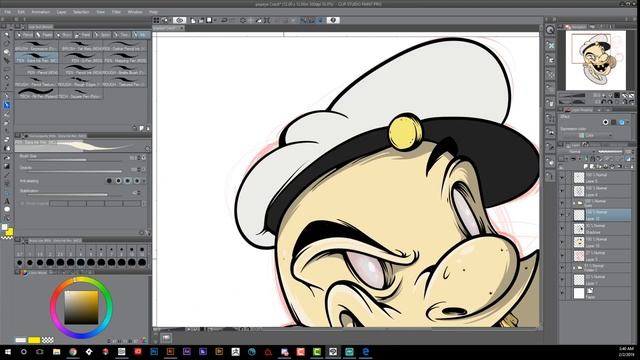Click the grid icon at command bar start
The image size is (640, 360).
point(156,20)
